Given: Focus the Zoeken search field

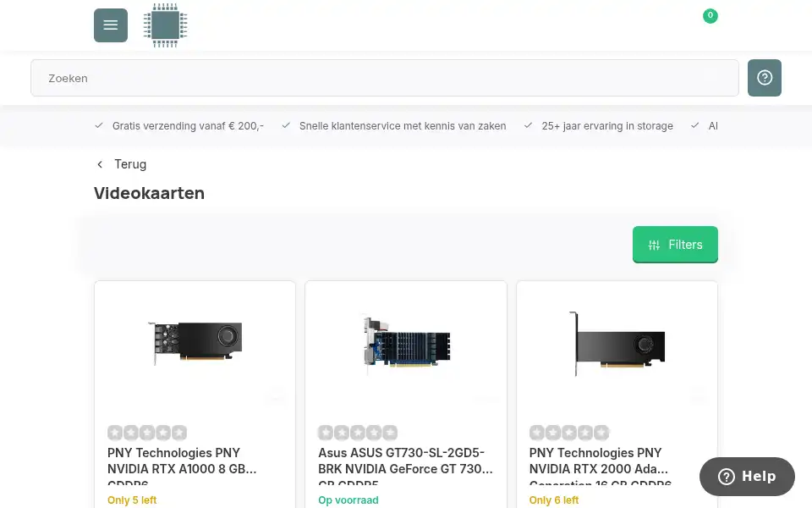Looking at the screenshot, I should click(384, 78).
